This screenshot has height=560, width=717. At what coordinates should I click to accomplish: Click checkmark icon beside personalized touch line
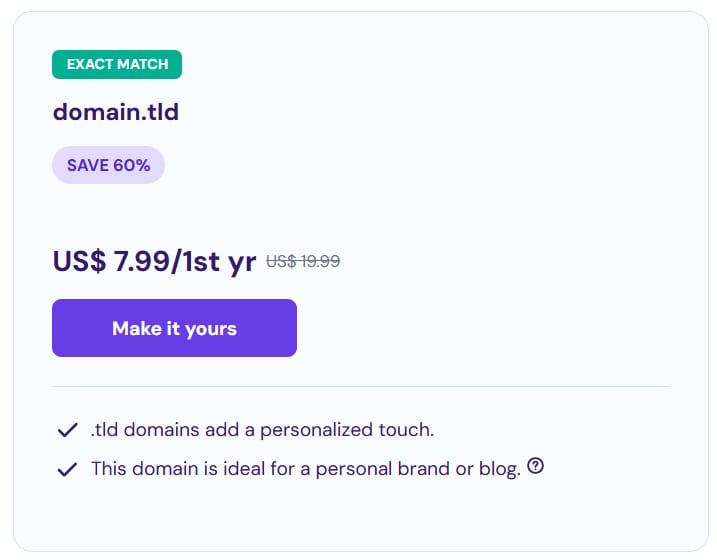click(68, 431)
